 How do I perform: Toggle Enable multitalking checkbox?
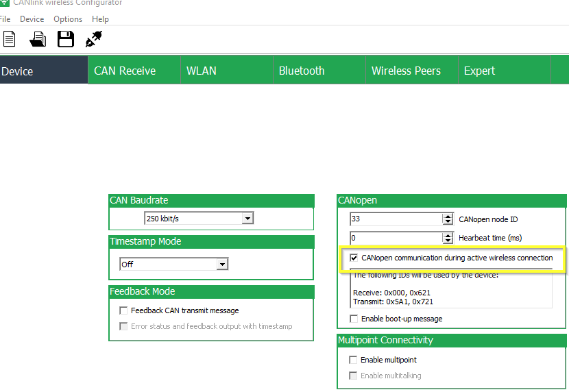(x=353, y=376)
